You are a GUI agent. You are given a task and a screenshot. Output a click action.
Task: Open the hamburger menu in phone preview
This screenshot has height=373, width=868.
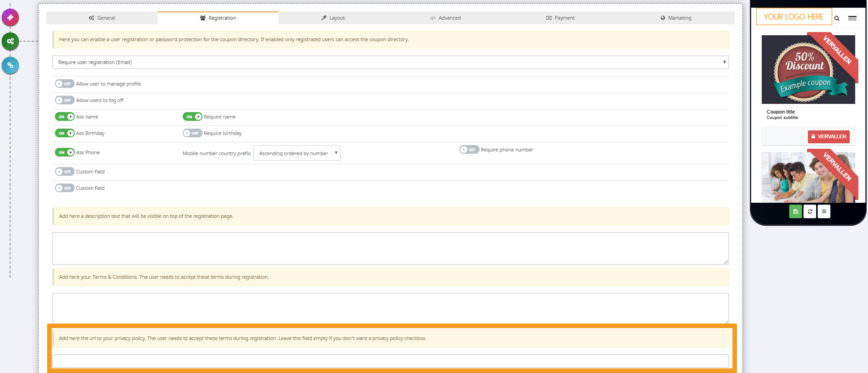852,18
